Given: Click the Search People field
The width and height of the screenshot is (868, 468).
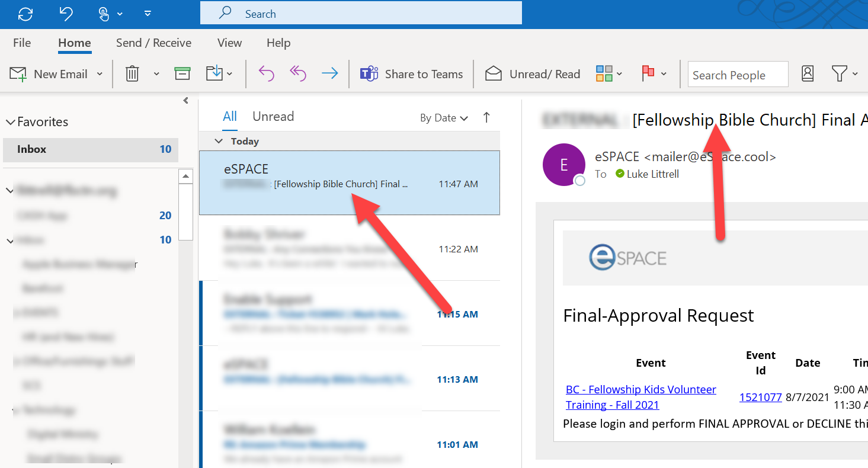Looking at the screenshot, I should click(738, 75).
